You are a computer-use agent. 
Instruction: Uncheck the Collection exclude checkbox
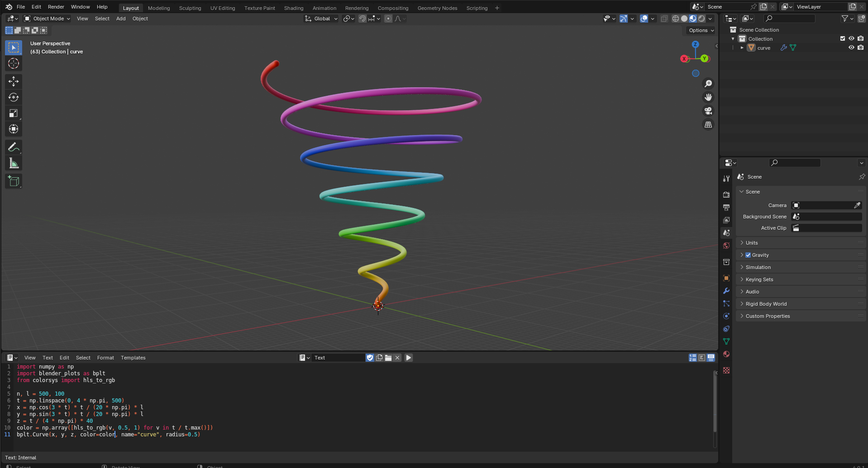click(843, 38)
